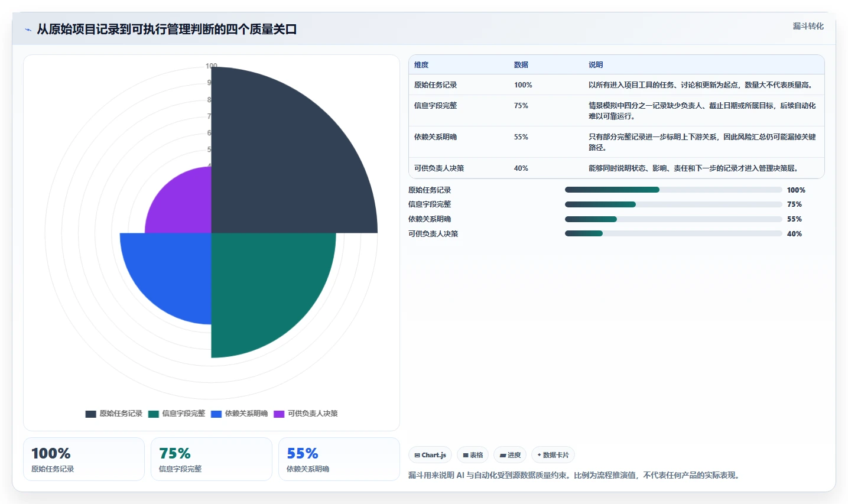Click the 依赖关系明确 table row cell

pos(436,137)
